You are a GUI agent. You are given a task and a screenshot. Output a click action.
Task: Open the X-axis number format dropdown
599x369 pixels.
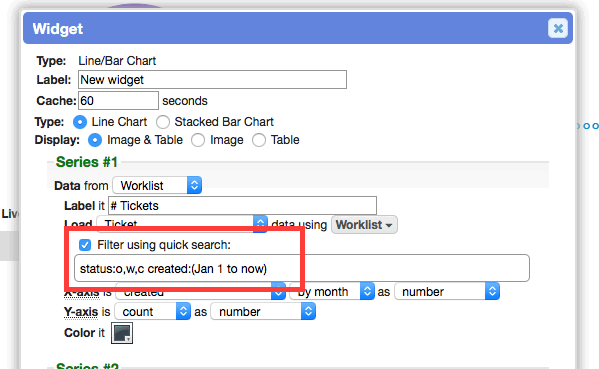[447, 292]
